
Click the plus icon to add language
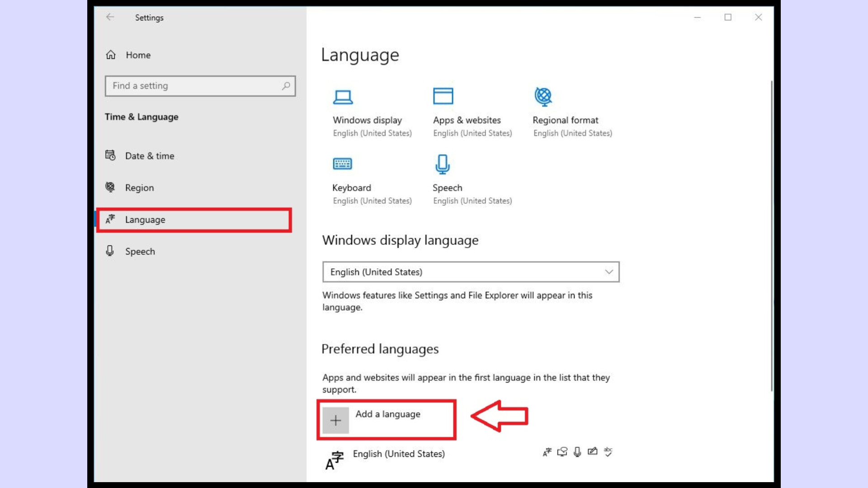(x=335, y=421)
